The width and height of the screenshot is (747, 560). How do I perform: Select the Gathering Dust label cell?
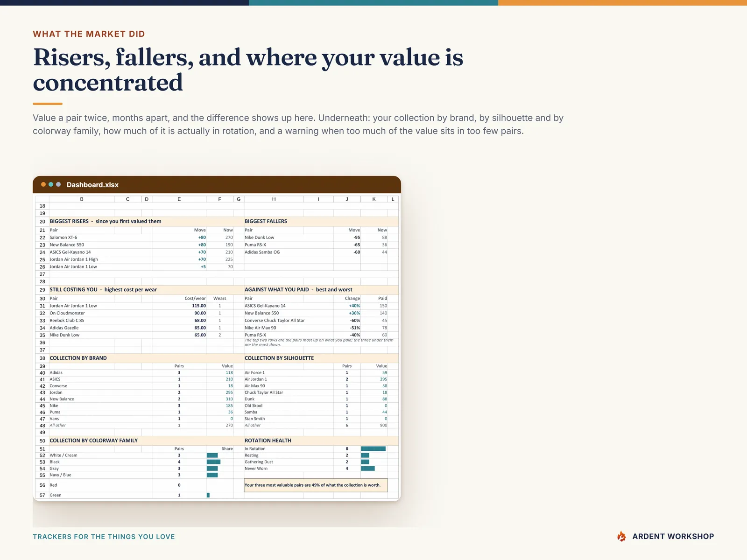[289, 462]
